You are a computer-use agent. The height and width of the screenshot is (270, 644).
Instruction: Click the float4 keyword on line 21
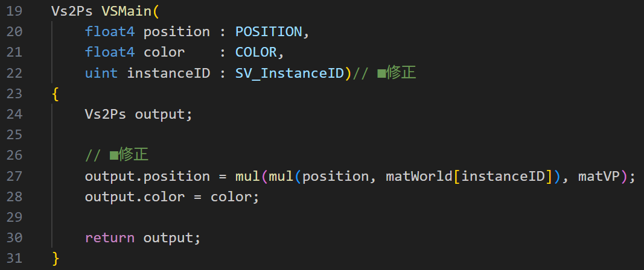110,52
